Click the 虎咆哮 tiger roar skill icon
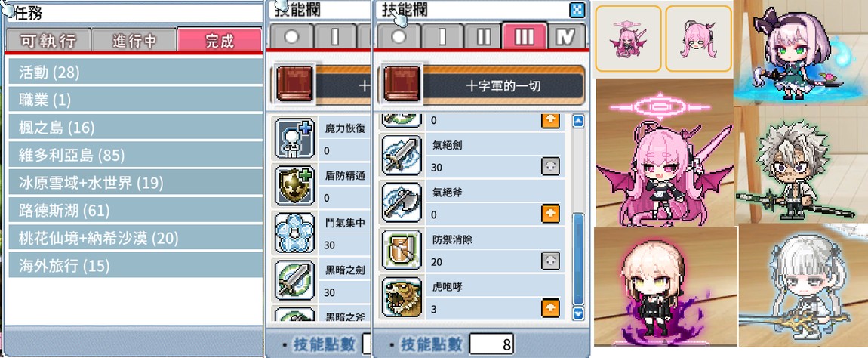Viewport: 868px width, 358px height. pyautogui.click(x=402, y=298)
